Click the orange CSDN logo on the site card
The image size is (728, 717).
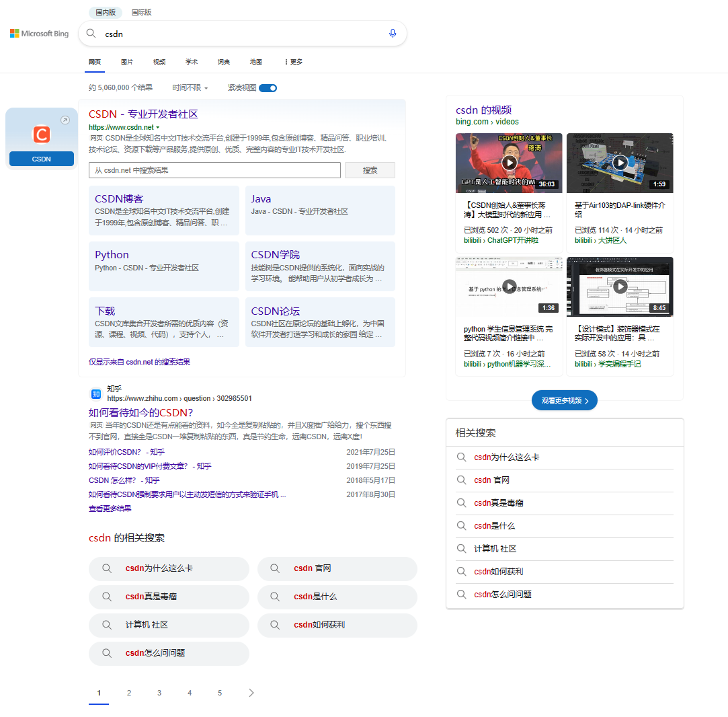pos(41,135)
